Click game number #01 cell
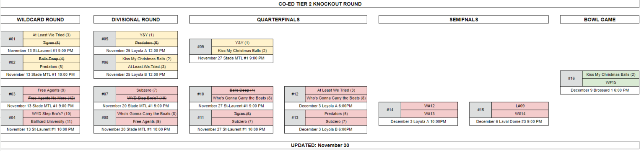This screenshot has height=151, width=644. click(x=12, y=39)
